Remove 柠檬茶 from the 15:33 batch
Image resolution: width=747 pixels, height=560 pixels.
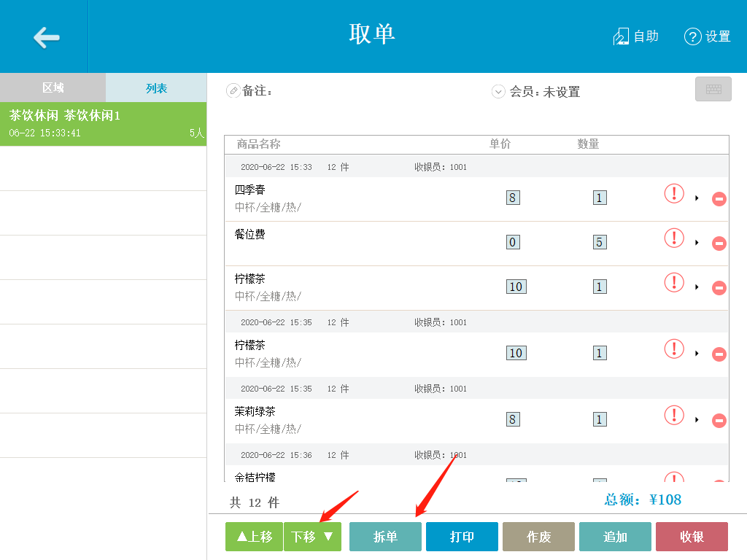coord(719,287)
